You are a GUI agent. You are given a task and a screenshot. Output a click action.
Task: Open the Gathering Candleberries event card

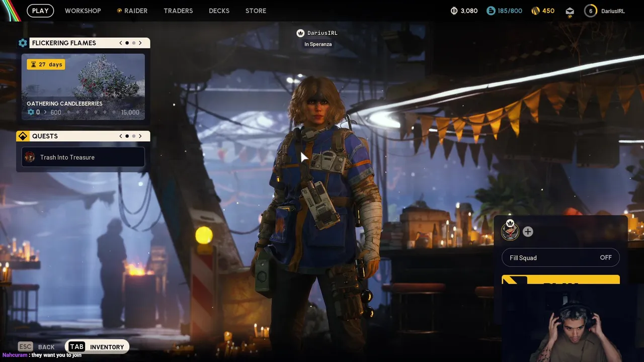[x=83, y=86]
